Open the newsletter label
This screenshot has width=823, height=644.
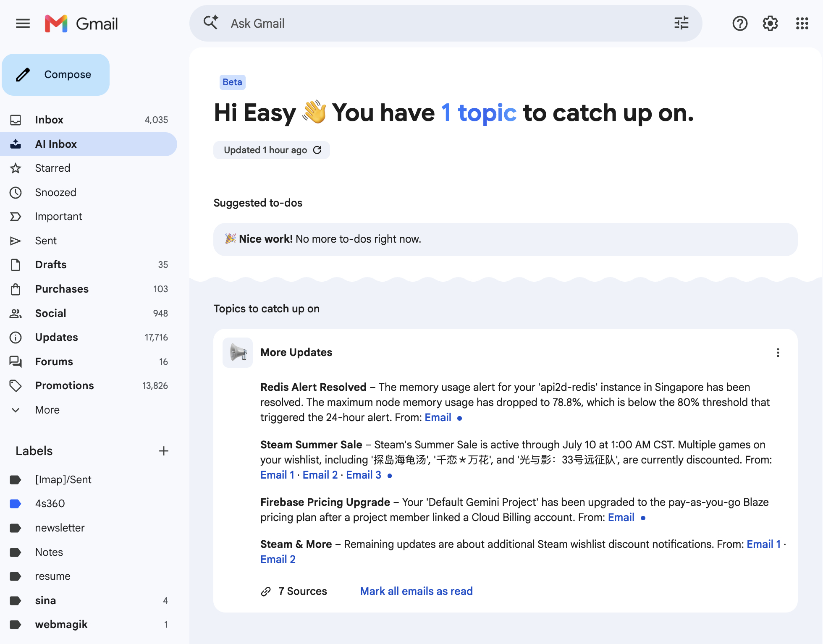tap(88, 528)
